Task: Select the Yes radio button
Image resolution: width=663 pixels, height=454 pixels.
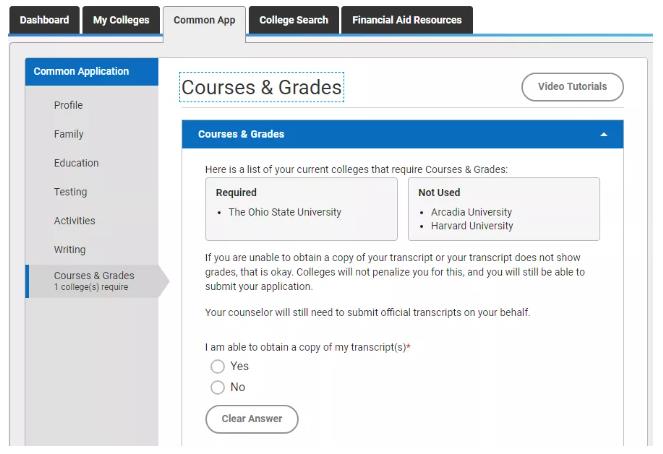Action: (217, 366)
